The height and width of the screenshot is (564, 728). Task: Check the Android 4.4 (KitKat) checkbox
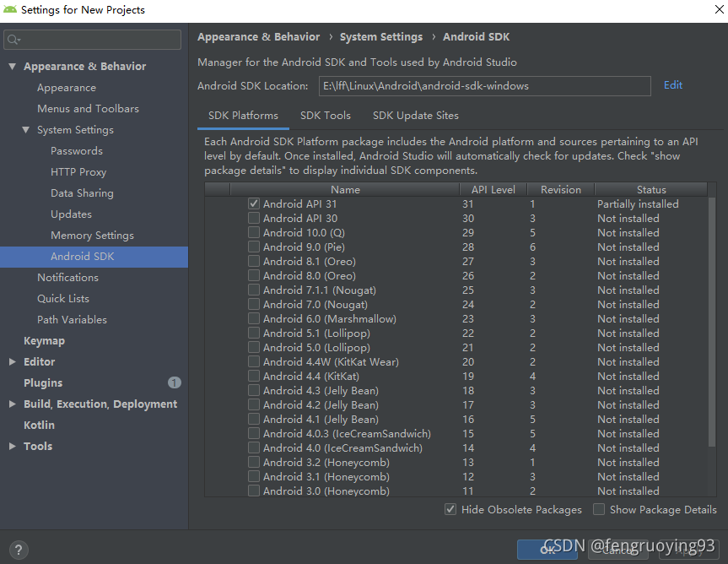[254, 377]
